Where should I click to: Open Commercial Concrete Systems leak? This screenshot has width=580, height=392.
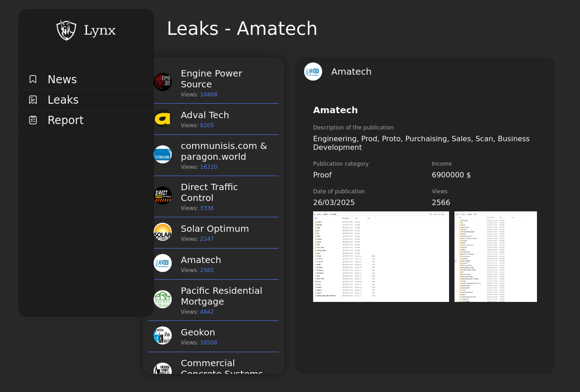213,363
